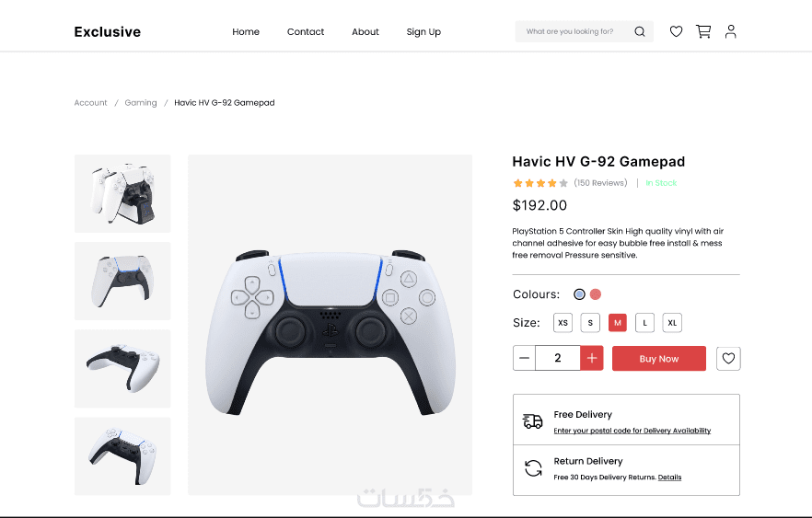
Task: Open the shopping cart icon
Action: coord(703,31)
